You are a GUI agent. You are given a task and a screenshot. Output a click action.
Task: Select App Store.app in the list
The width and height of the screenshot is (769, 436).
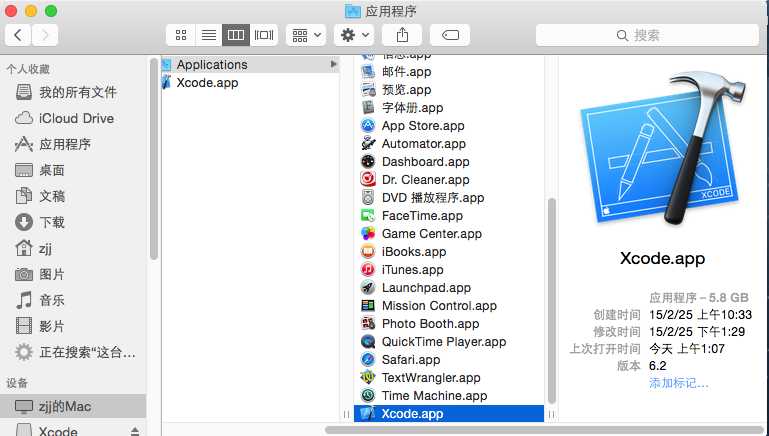coord(449,126)
